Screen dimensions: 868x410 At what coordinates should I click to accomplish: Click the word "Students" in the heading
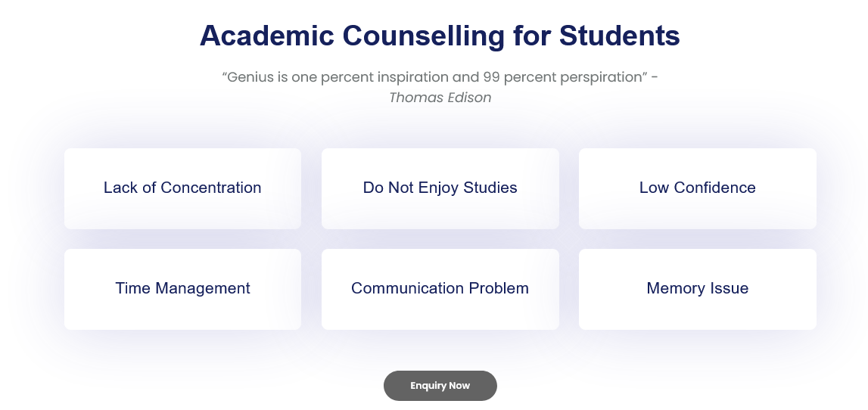click(620, 36)
